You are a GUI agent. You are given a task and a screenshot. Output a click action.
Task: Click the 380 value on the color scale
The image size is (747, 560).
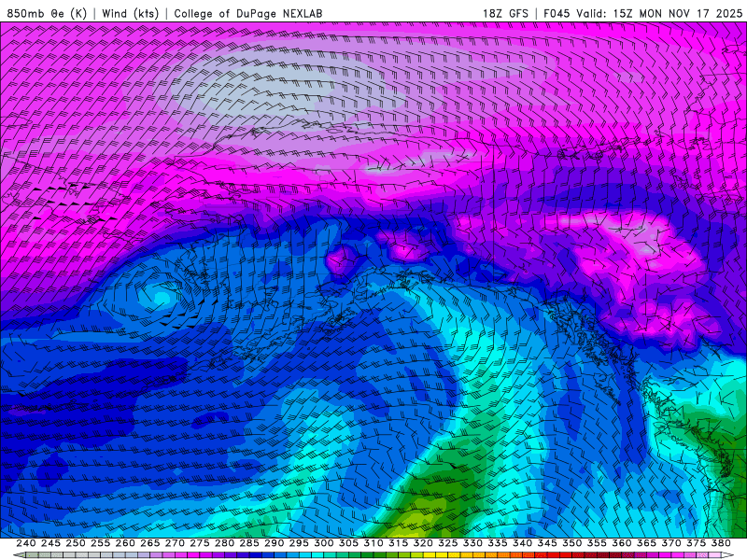(x=721, y=543)
